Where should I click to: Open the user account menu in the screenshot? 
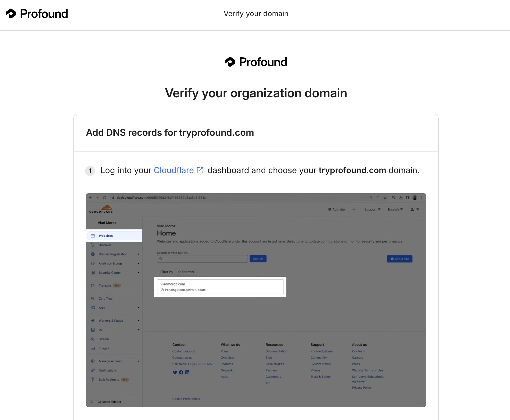415,209
